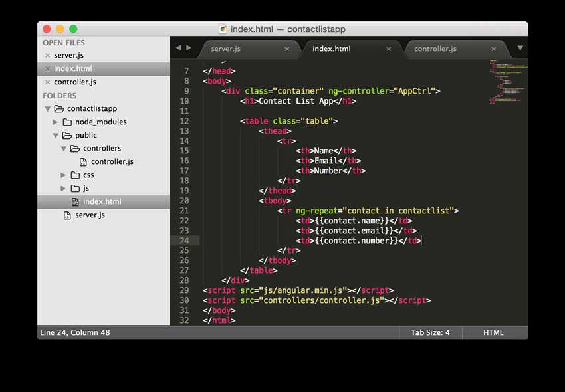Click the Contact List App heading text

(296, 101)
